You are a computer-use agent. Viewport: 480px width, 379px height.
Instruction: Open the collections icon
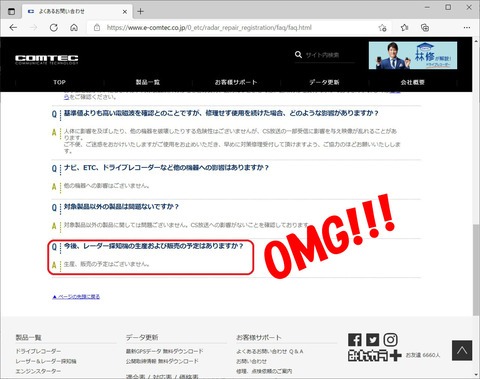[x=425, y=28]
